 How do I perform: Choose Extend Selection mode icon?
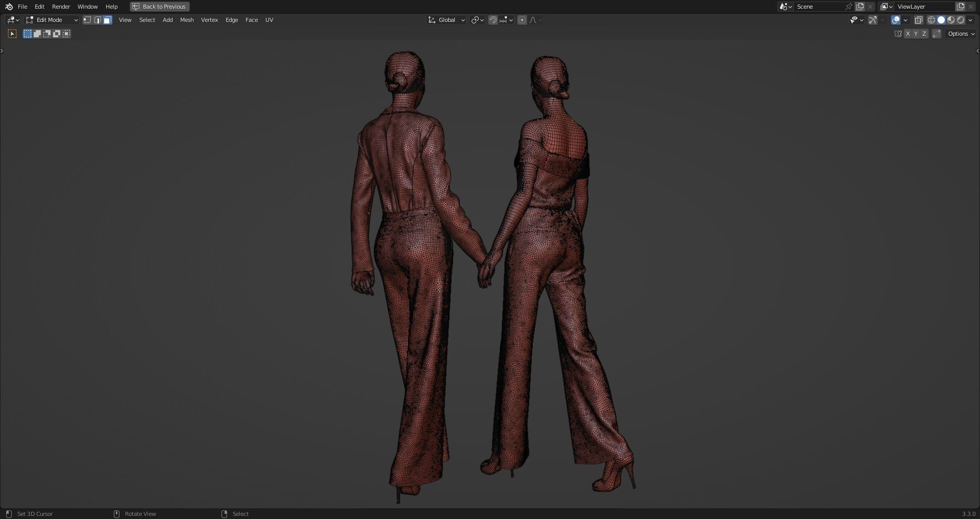[x=37, y=34]
